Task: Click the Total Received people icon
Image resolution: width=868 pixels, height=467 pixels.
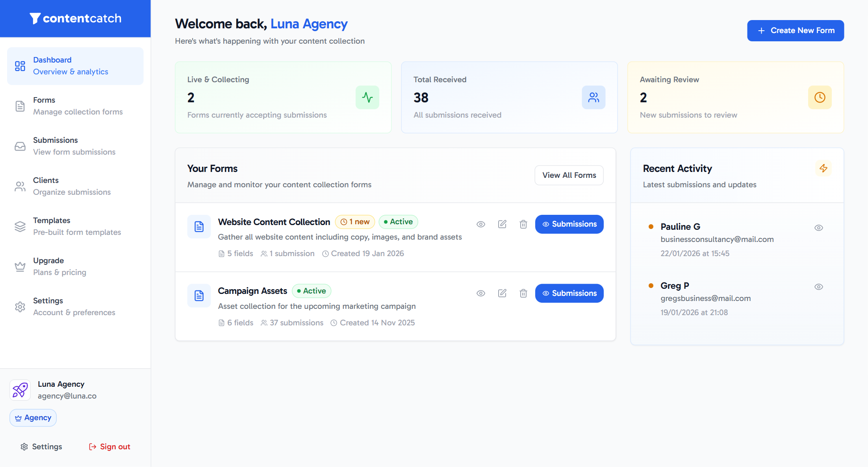Action: point(594,97)
